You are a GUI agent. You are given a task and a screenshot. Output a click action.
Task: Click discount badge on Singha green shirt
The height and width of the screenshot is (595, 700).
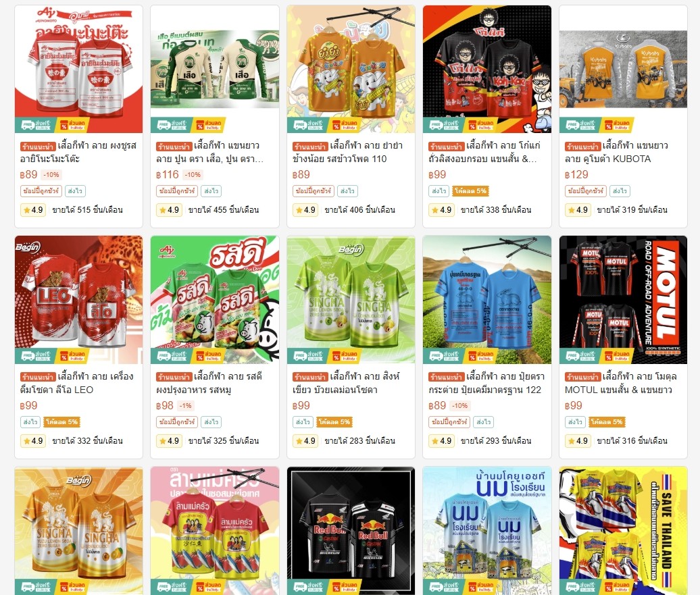tap(345, 356)
